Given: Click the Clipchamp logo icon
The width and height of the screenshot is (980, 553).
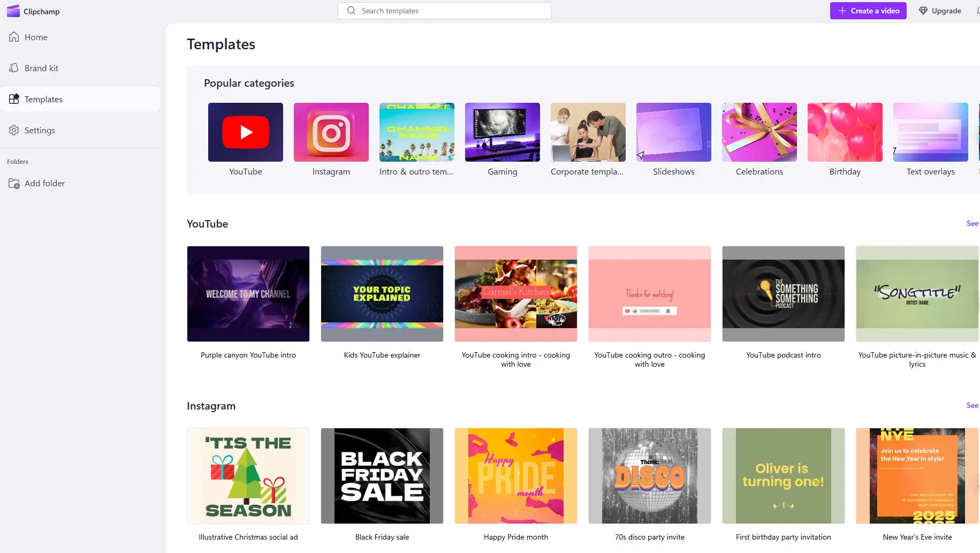Looking at the screenshot, I should [13, 11].
